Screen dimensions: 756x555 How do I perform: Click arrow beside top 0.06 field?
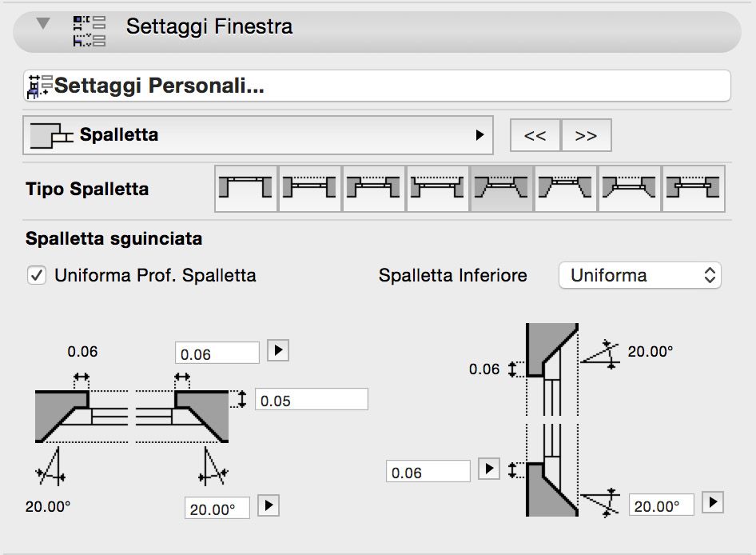(x=277, y=351)
